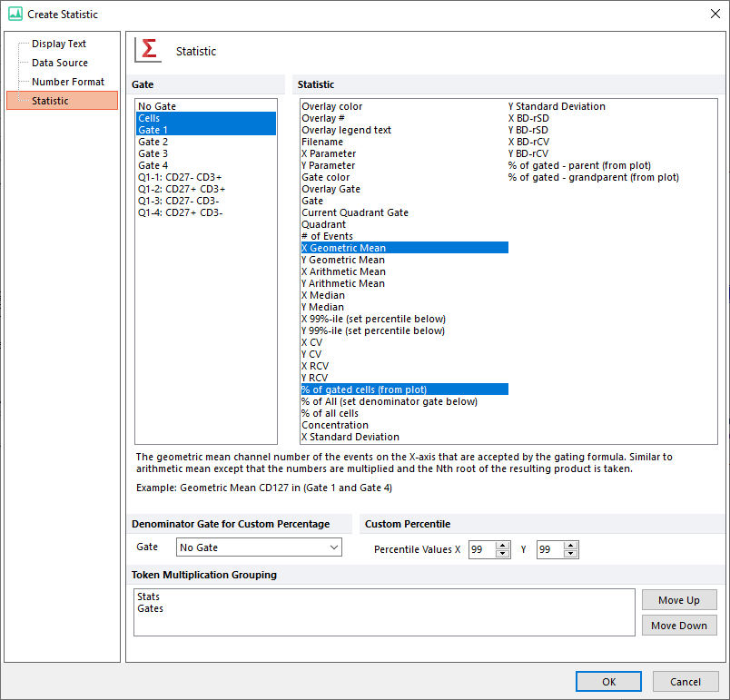Viewport: 730px width, 700px height.
Task: Select Y 99%-ile statistic
Action: [x=405, y=330]
